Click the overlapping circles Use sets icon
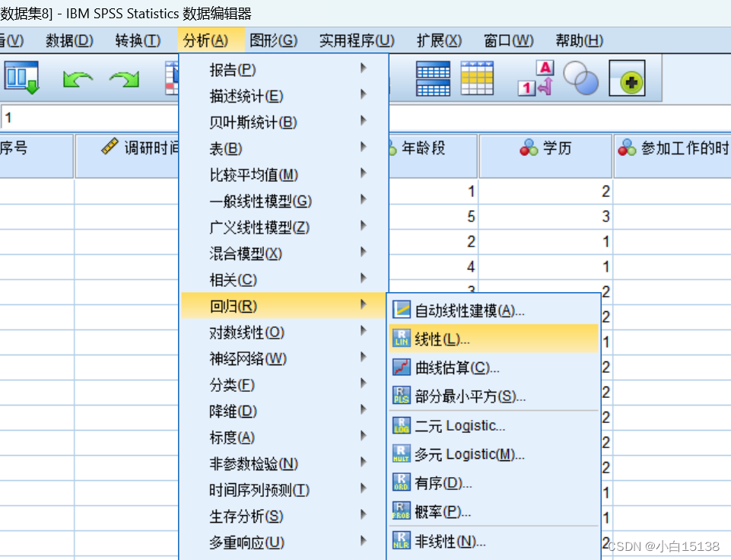The image size is (731, 560). pos(580,78)
